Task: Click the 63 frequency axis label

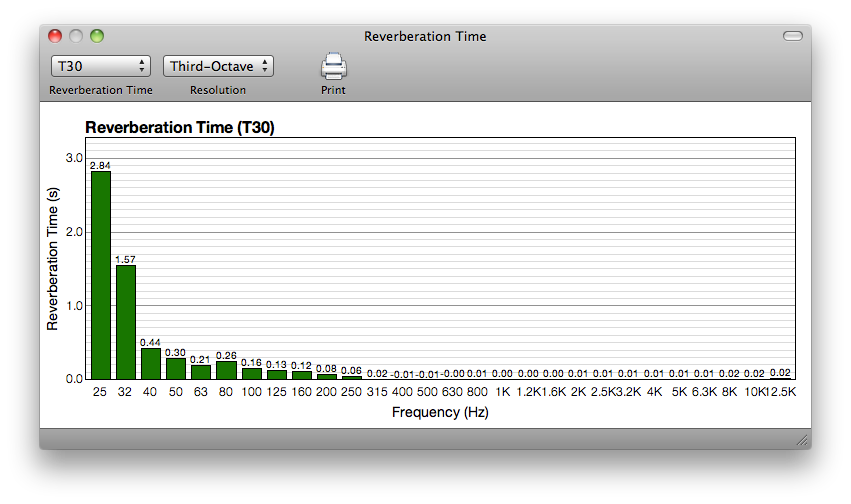Action: 201,392
